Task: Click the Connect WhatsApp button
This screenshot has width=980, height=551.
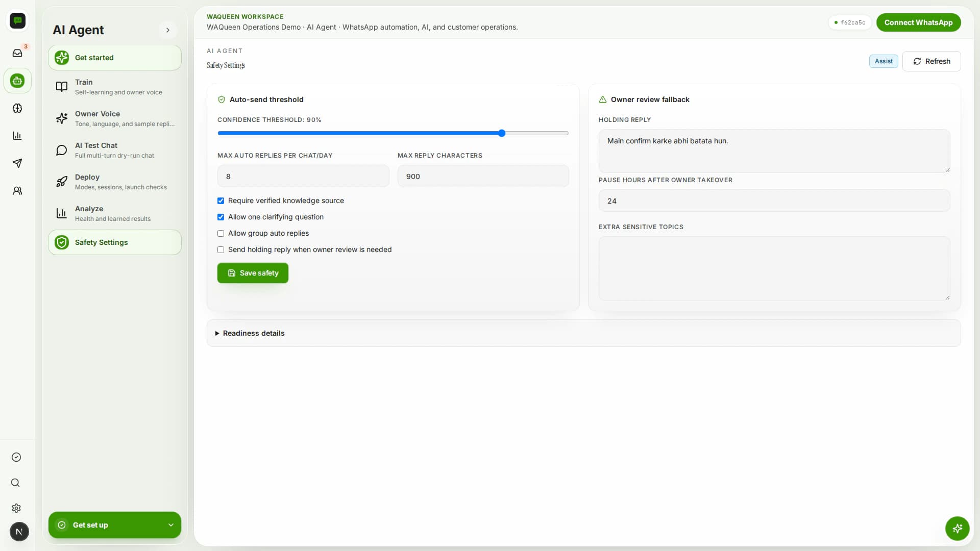Action: [918, 22]
